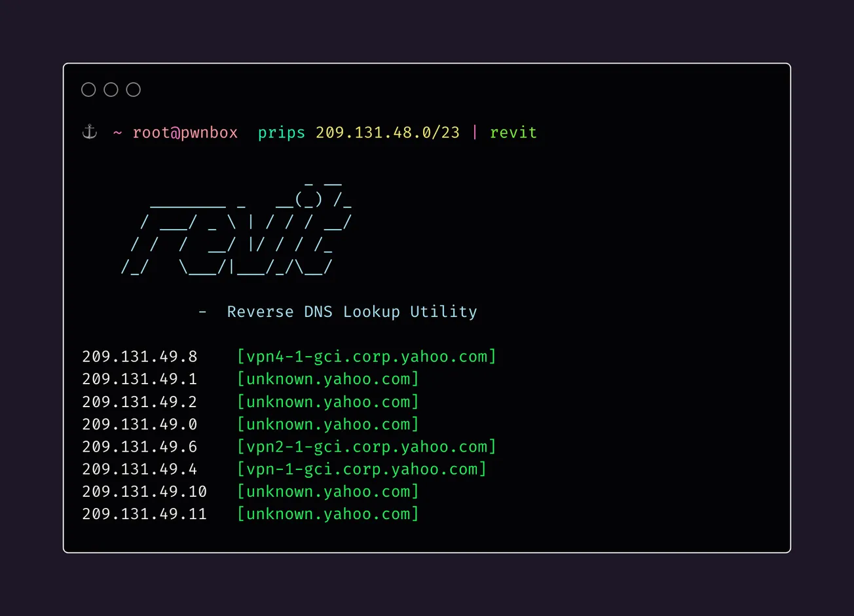The image size is (854, 616).
Task: Select the vpn-1-gci.corp.yahoo.com entry
Action: [x=362, y=469]
